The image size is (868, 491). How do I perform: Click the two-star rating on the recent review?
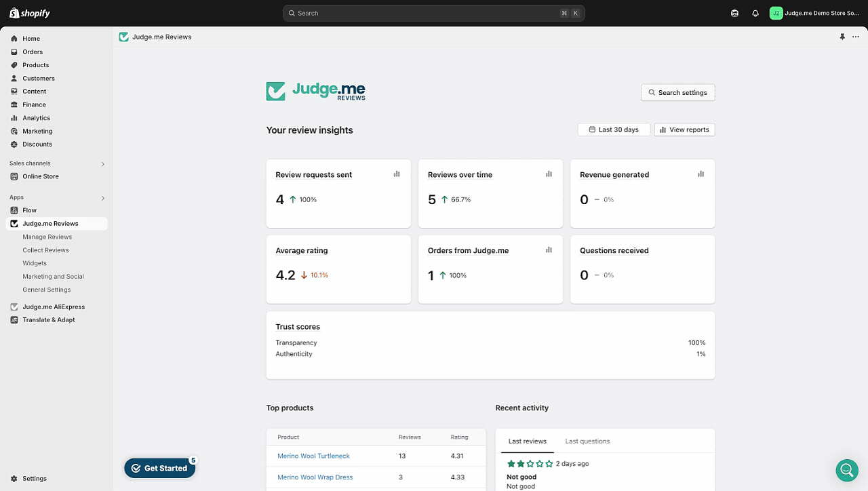coord(530,464)
